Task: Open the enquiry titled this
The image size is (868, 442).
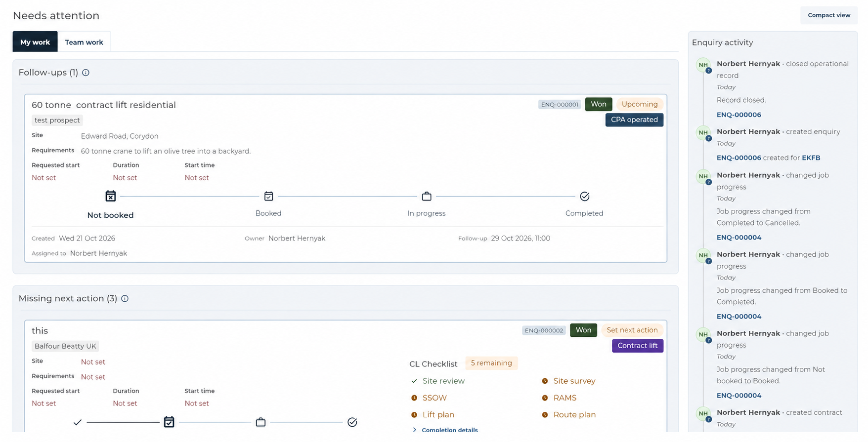Action: click(40, 331)
